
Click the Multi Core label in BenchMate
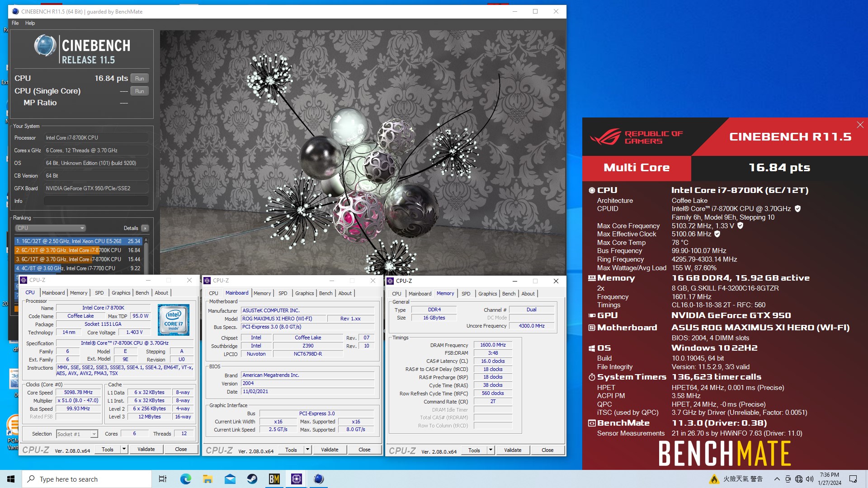coord(637,168)
